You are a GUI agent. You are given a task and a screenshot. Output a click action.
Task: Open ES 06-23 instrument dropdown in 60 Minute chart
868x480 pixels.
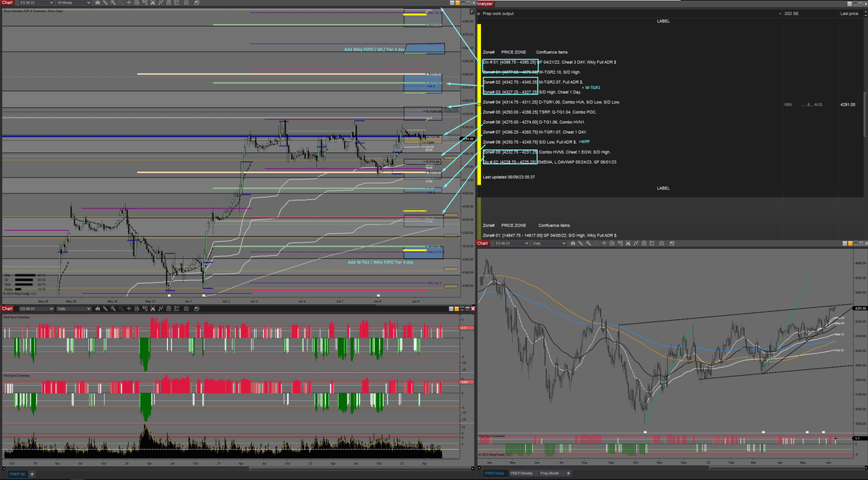[x=36, y=3]
